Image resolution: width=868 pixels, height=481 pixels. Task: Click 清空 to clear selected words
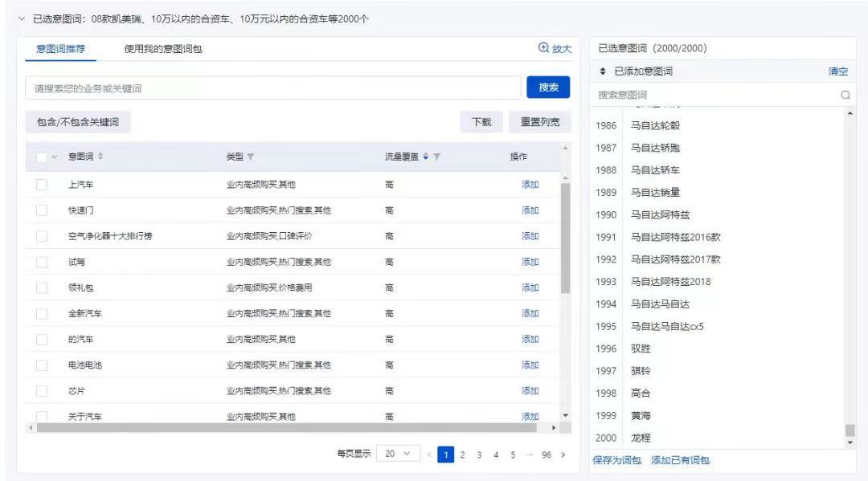coord(838,71)
